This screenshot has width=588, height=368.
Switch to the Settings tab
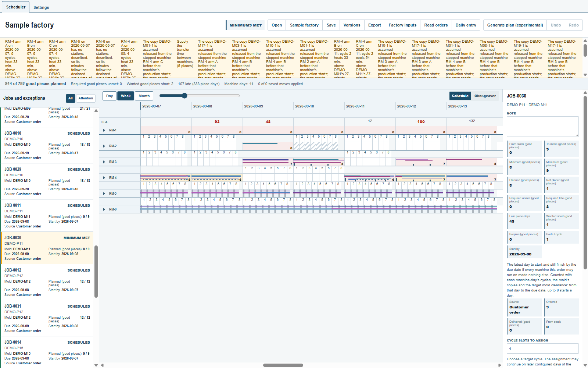point(41,7)
